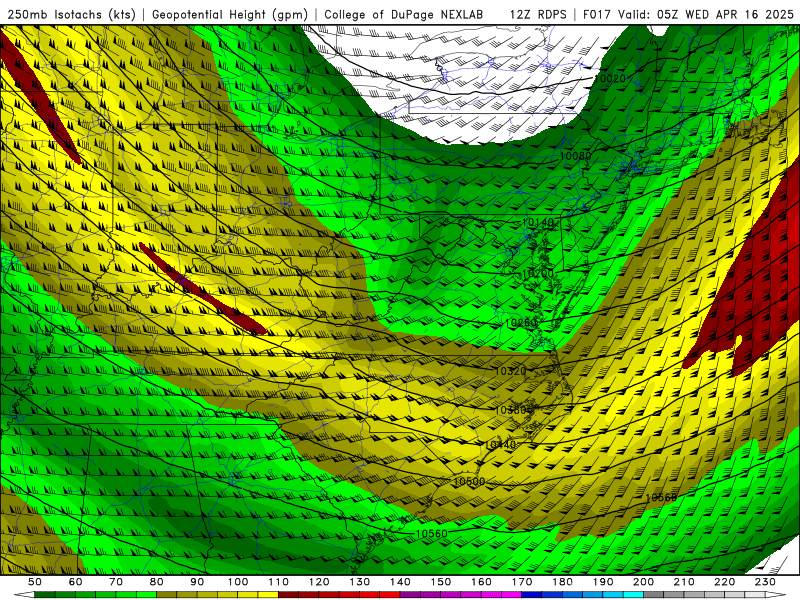The height and width of the screenshot is (600, 800).
Task: Click the 100 value on the color scale
Action: 238,582
